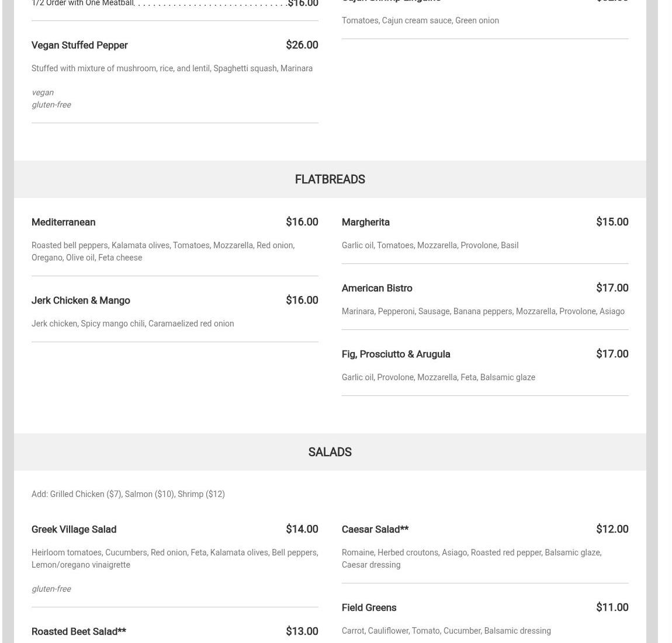The image size is (672, 643).
Task: Click the $26.00 Vegan Stuffed Pepper price
Action: [302, 45]
